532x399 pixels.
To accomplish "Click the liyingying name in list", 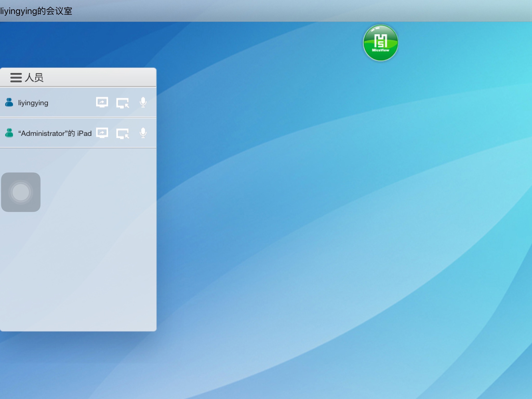I will click(33, 103).
